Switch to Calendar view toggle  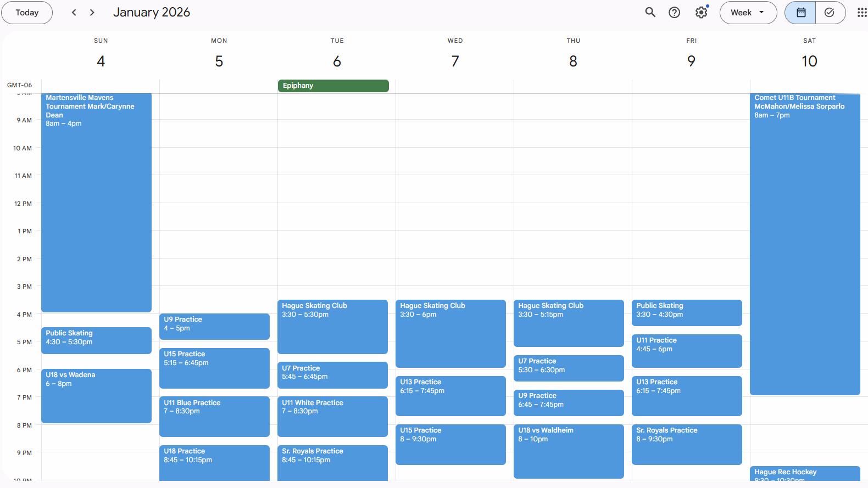800,13
